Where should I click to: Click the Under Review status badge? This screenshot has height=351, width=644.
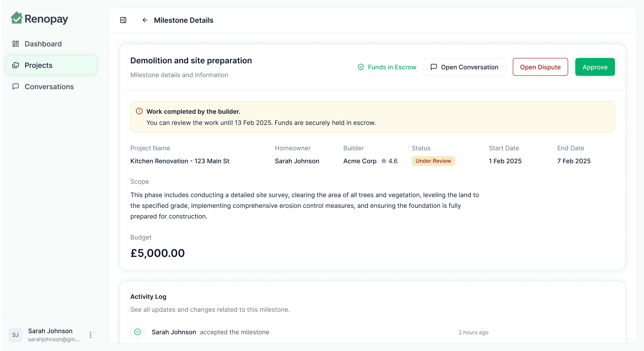pos(433,161)
